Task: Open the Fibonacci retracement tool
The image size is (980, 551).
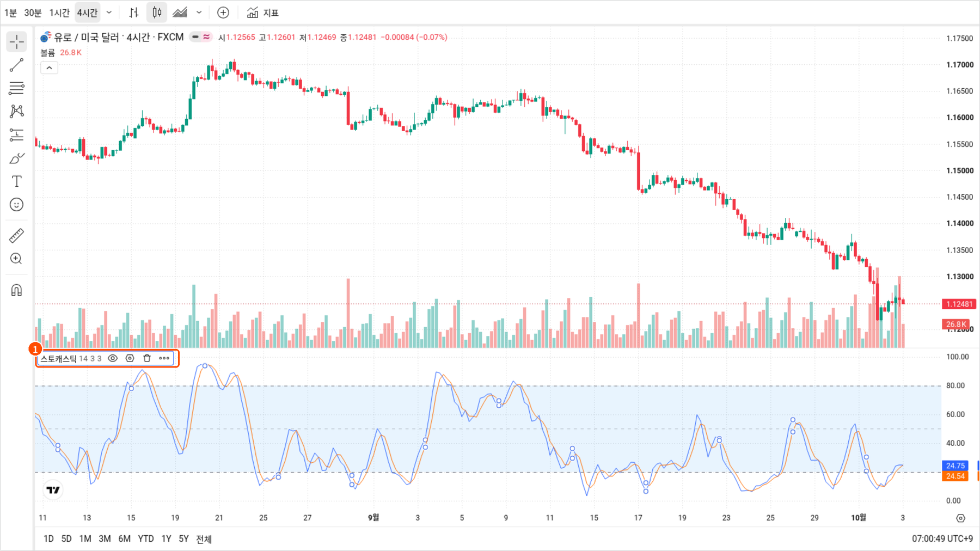Action: (17, 88)
